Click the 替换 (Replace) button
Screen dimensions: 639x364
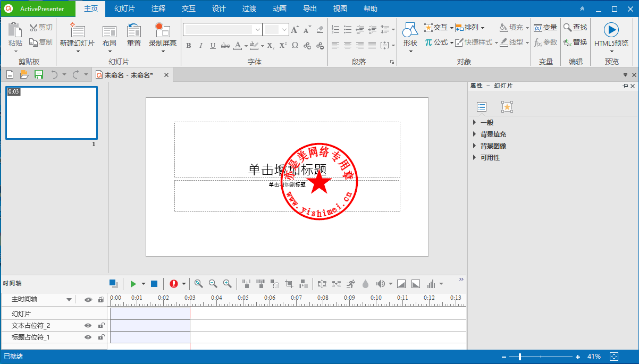pyautogui.click(x=576, y=42)
